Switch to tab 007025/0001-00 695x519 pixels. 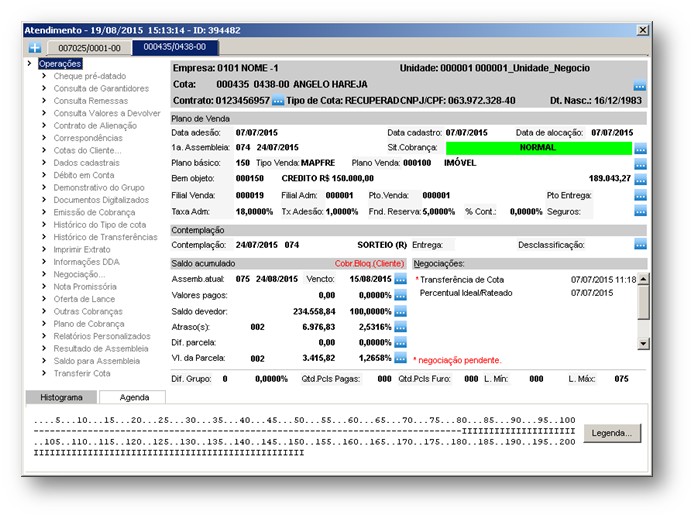coord(89,48)
